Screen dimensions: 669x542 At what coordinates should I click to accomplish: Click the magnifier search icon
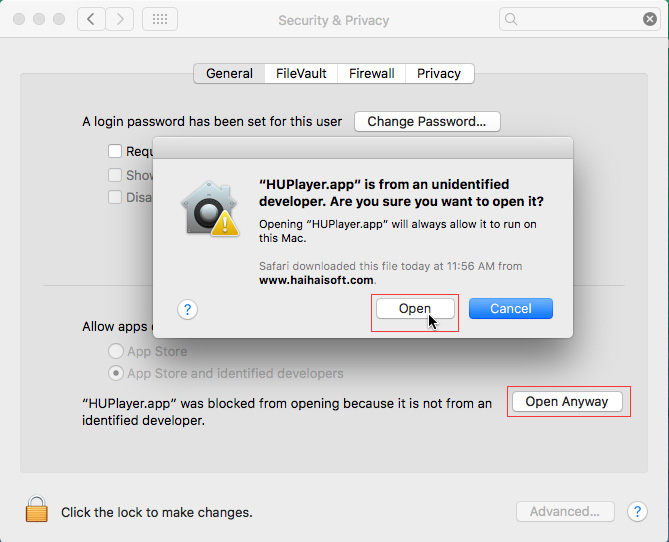pos(511,19)
